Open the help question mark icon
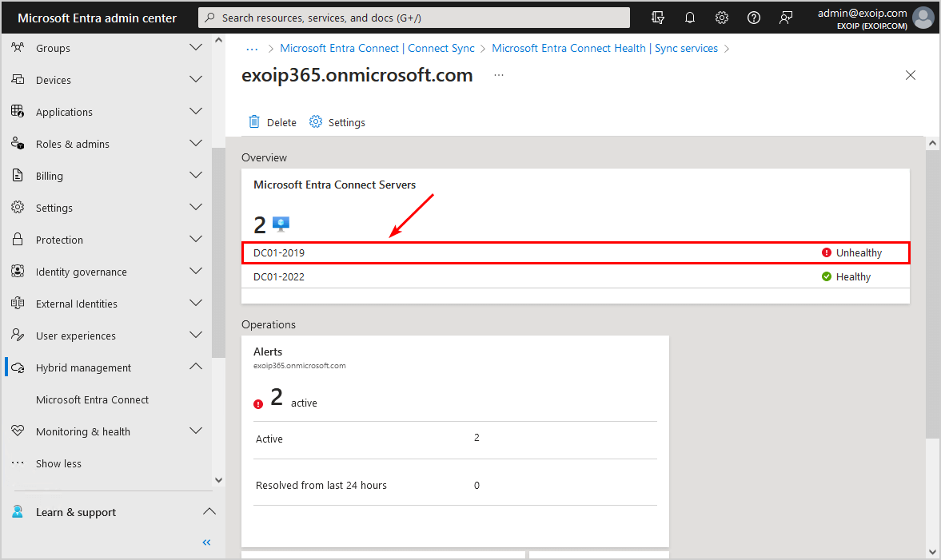Viewport: 941px width, 560px height. pos(754,18)
